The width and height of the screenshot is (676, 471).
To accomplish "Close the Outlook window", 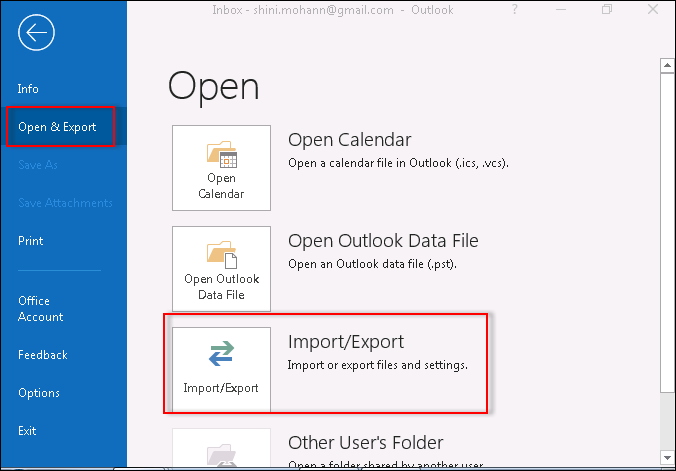I will coord(653,9).
